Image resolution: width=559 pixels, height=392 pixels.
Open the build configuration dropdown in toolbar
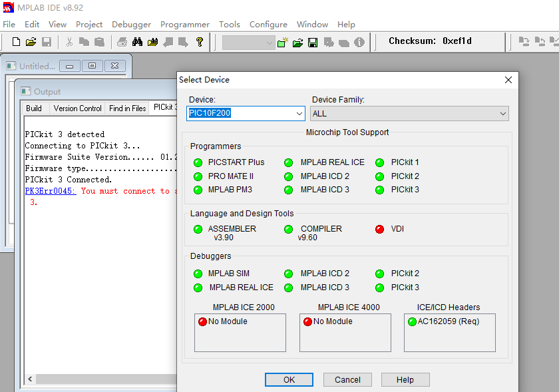(248, 43)
